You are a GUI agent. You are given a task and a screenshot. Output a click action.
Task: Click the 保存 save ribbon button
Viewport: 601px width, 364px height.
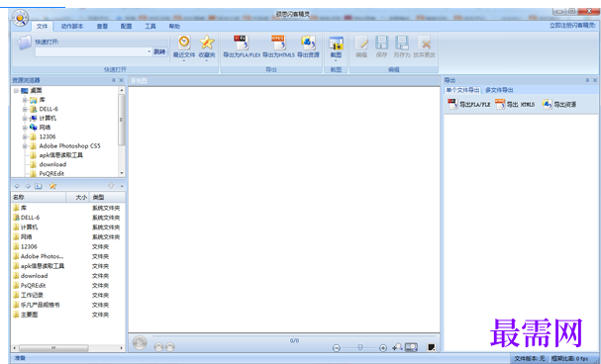381,46
